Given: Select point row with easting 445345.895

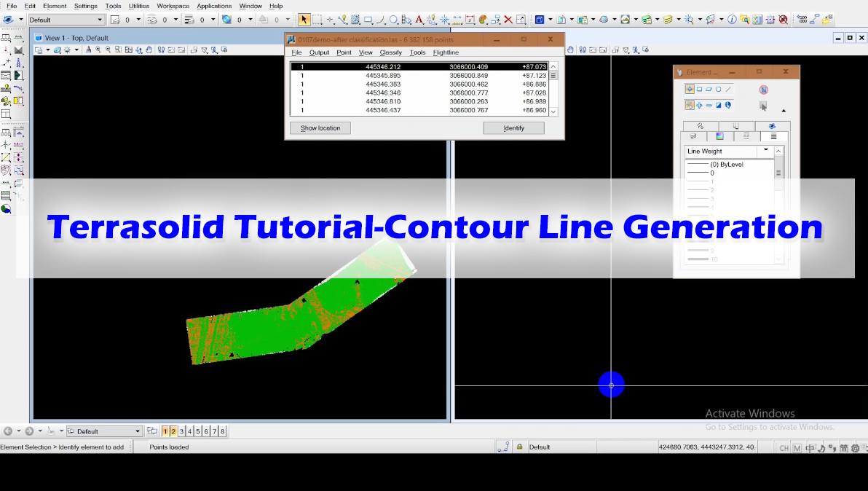Looking at the screenshot, I should [419, 75].
